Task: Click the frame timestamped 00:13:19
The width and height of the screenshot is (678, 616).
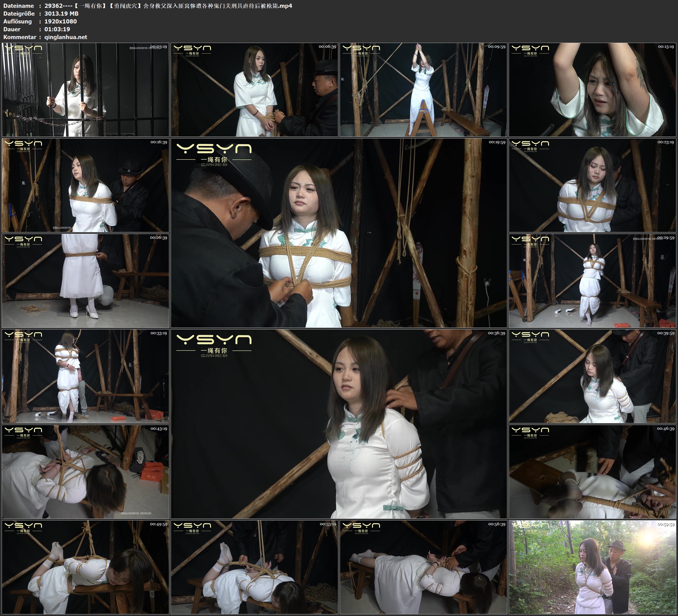Action: pos(592,89)
